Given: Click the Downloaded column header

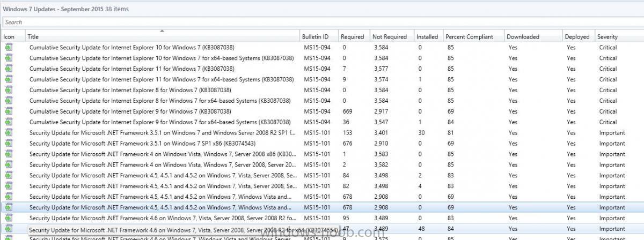Looking at the screenshot, I should (x=533, y=36).
